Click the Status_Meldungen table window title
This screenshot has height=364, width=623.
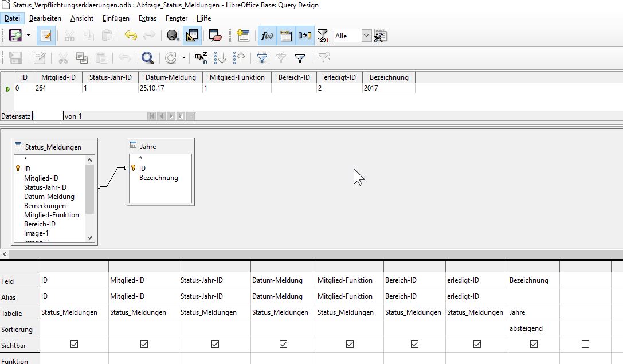coord(53,147)
